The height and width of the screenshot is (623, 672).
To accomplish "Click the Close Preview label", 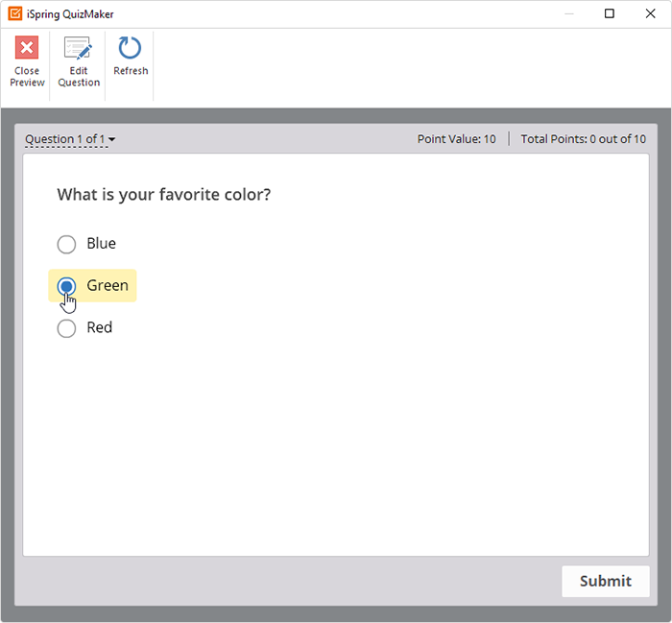I will (27, 77).
